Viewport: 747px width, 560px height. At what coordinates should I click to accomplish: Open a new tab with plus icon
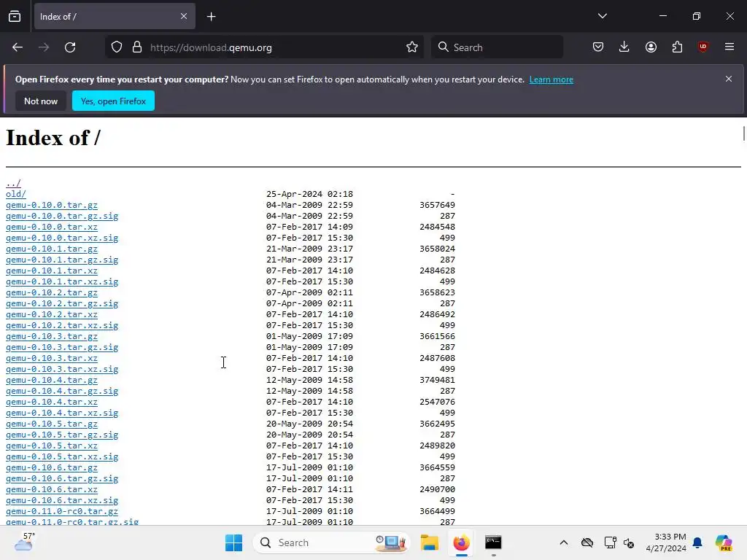click(211, 17)
